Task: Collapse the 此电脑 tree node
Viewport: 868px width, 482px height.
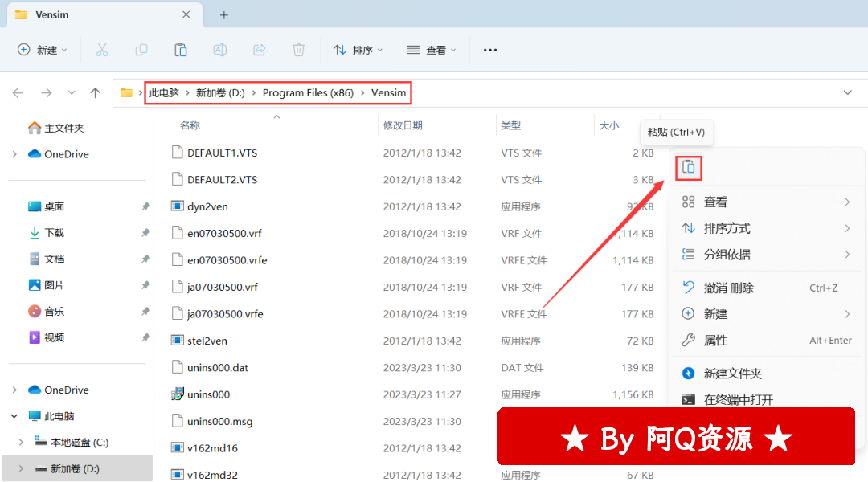Action: (14, 416)
